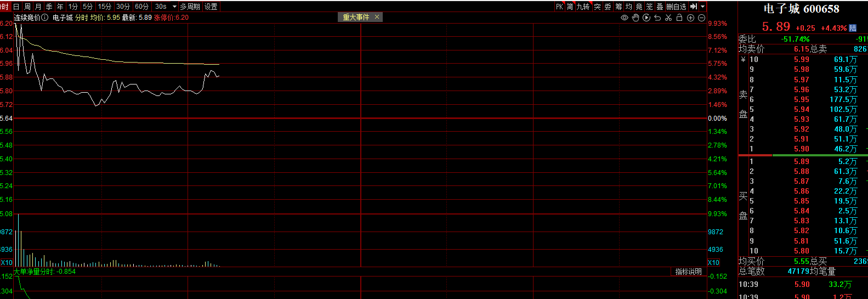The width and height of the screenshot is (868, 299).
Task: Select the 15分 timeframe tab
Action: 104,7
